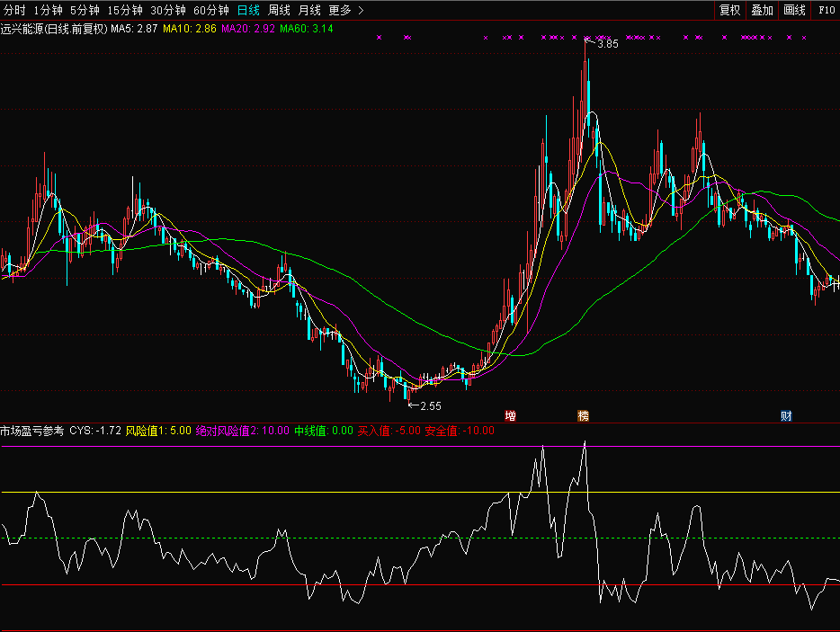Click the 市场盈亏参考 indicator name

tap(32, 431)
